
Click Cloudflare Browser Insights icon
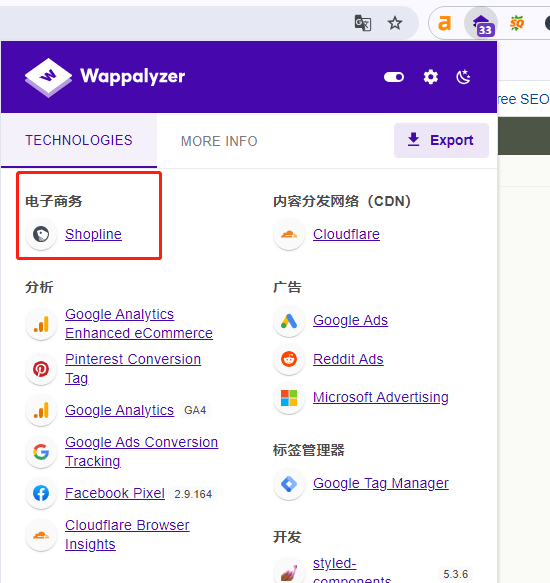pyautogui.click(x=41, y=535)
